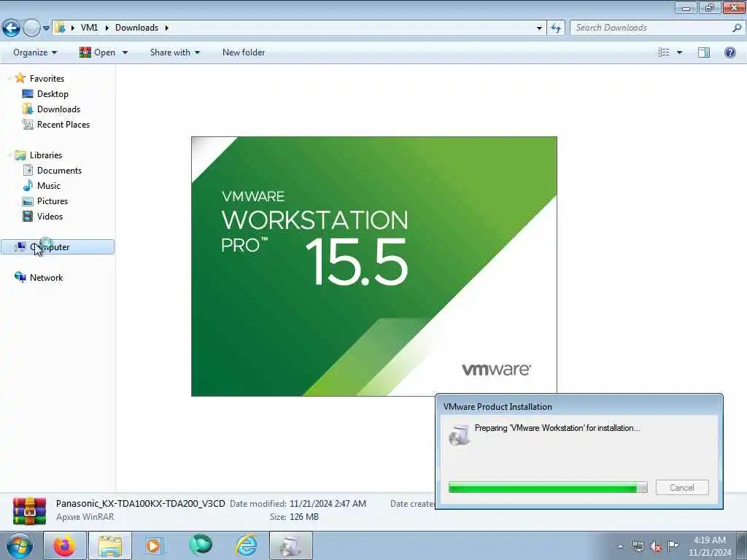Screen dimensions: 747x560
Task: Open Recent Places in sidebar
Action: [x=63, y=124]
